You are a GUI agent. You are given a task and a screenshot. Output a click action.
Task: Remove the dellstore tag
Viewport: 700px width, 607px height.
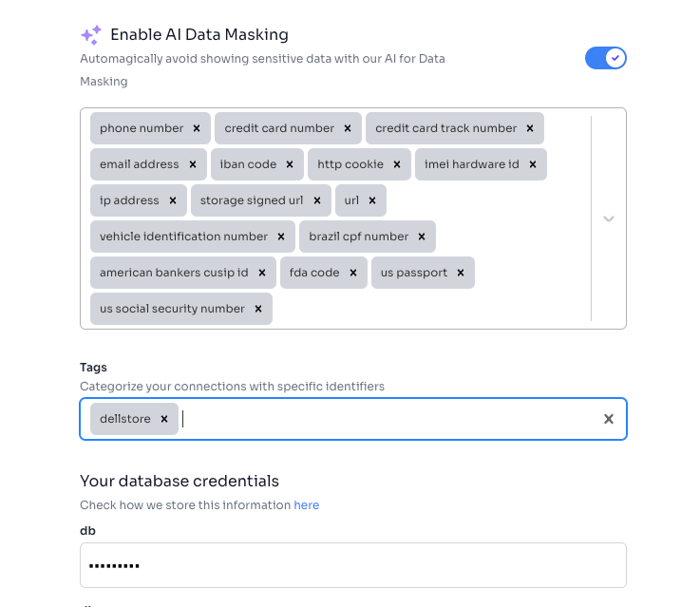(x=164, y=419)
